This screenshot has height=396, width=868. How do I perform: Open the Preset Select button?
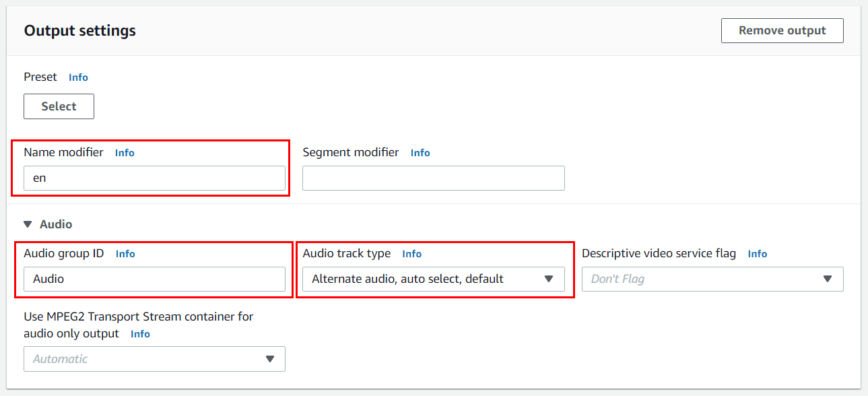(59, 106)
